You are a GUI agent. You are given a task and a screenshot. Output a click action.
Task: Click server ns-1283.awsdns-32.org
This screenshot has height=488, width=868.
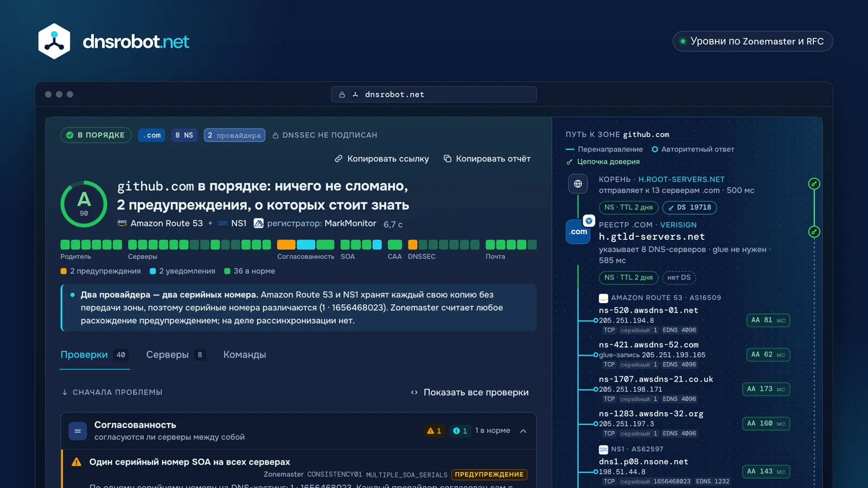click(x=651, y=414)
